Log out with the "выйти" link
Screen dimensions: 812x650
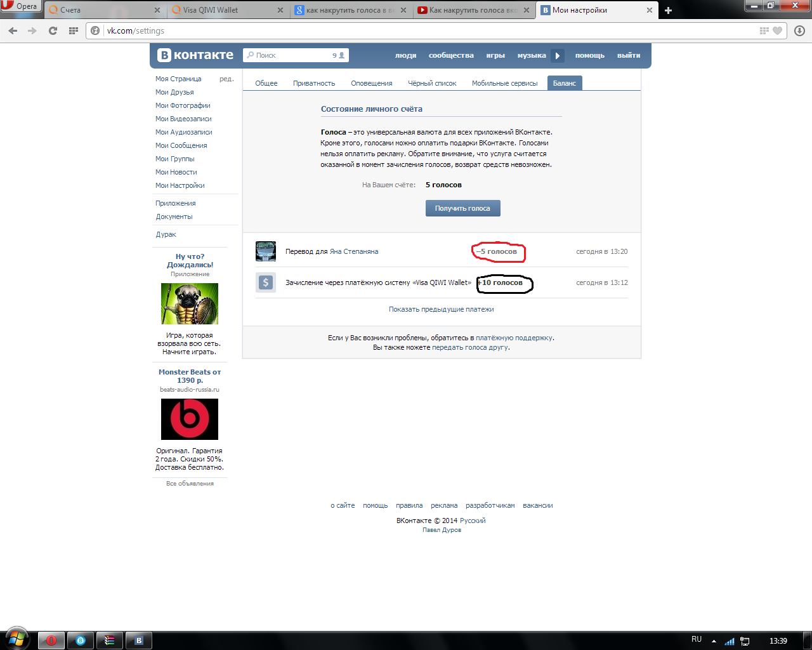tap(629, 55)
